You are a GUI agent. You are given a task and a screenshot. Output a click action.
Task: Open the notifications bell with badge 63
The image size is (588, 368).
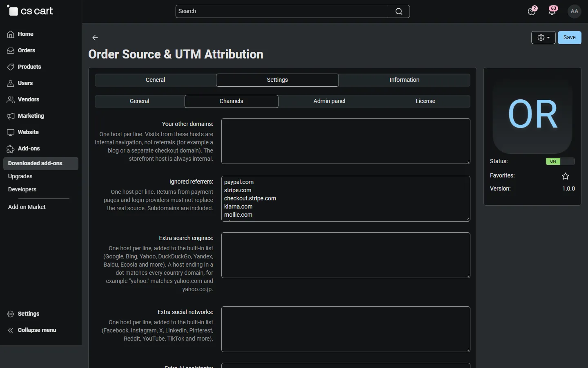552,11
